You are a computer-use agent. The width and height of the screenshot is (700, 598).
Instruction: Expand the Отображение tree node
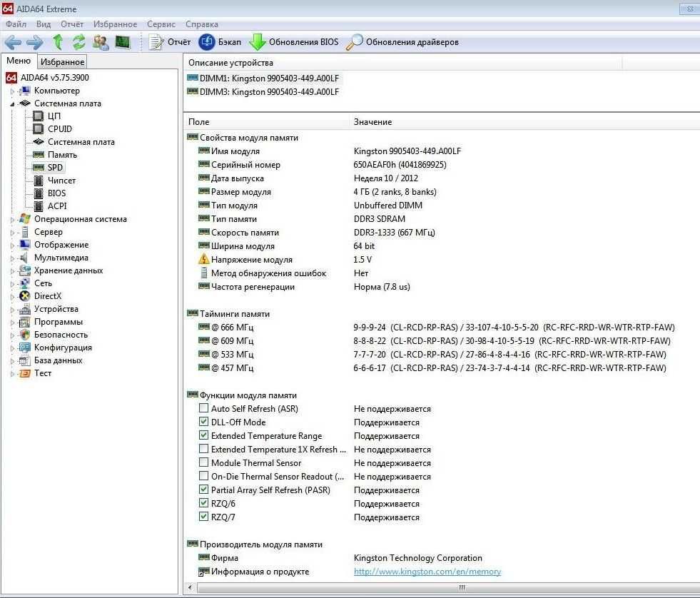(13, 245)
